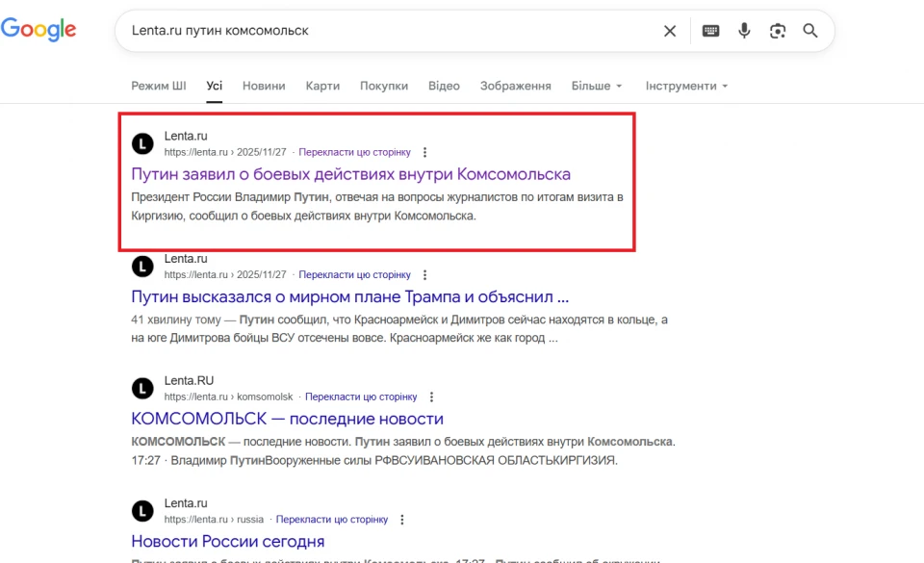
Task: Open three-dot options for Новости России result
Action: point(402,519)
